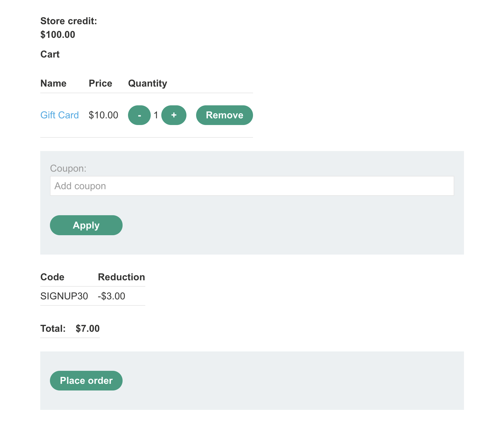Click the Reduction column header
This screenshot has width=480, height=448.
coord(121,277)
